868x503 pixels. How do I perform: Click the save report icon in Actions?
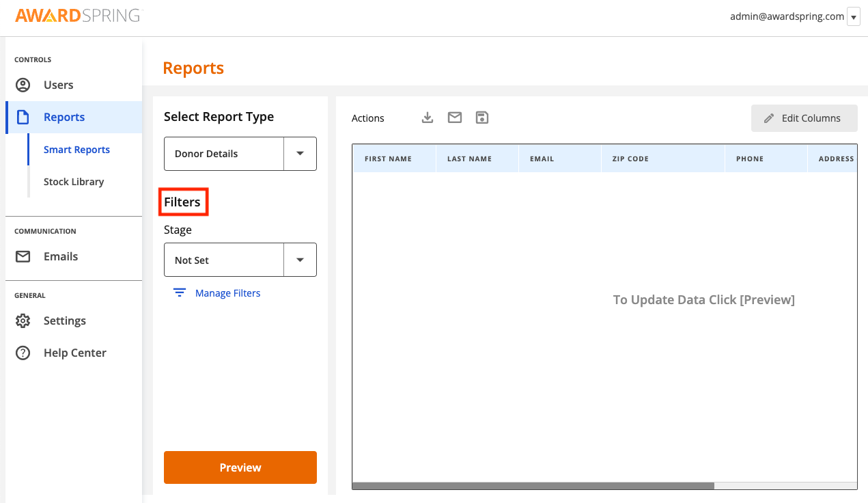(481, 117)
